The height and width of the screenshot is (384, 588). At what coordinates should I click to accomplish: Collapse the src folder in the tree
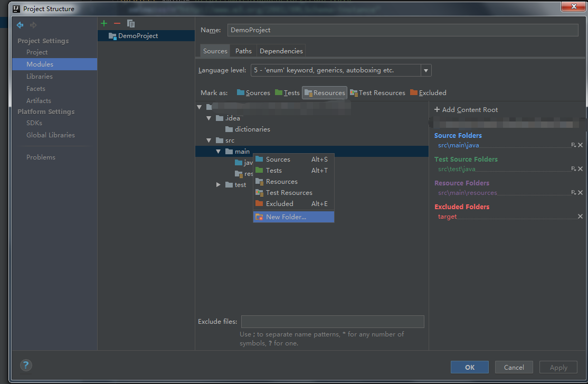click(209, 140)
